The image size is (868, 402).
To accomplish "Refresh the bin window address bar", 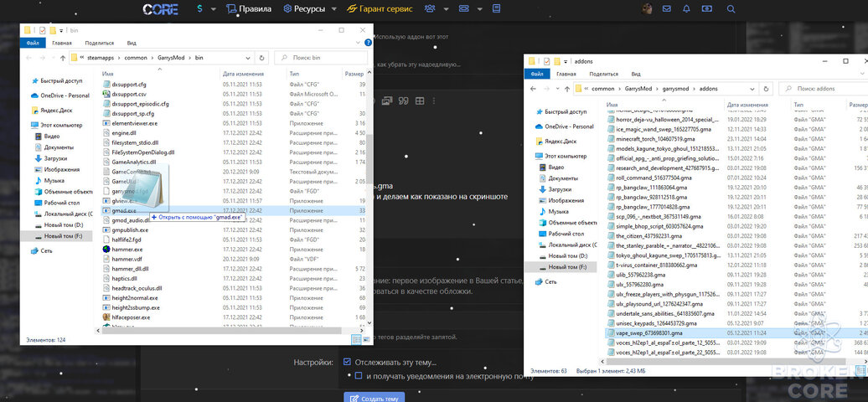I will (262, 58).
